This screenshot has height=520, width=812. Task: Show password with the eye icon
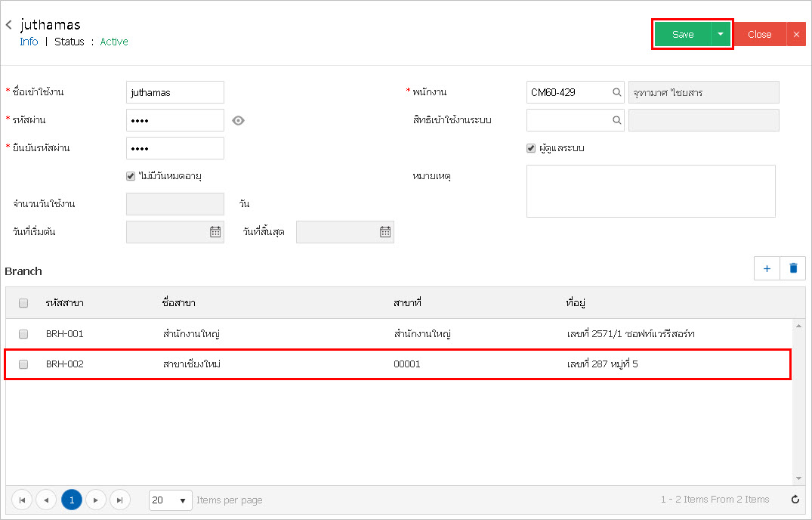tap(238, 121)
